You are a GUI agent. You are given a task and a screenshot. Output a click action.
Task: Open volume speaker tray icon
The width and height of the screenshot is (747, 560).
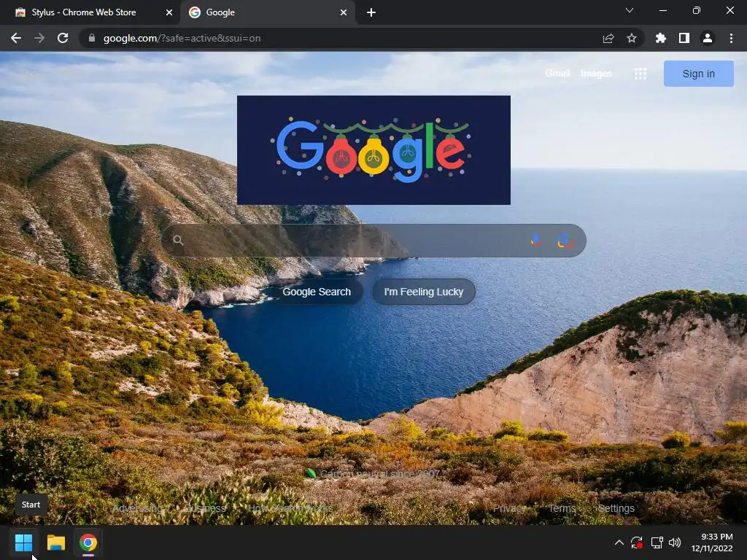(x=675, y=542)
